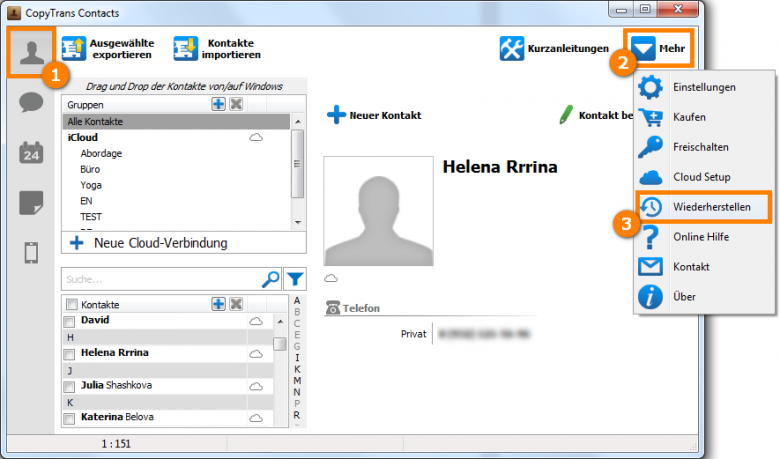Screen dimensions: 780x459
Task: Jump to letter K in index
Action: tap(297, 369)
